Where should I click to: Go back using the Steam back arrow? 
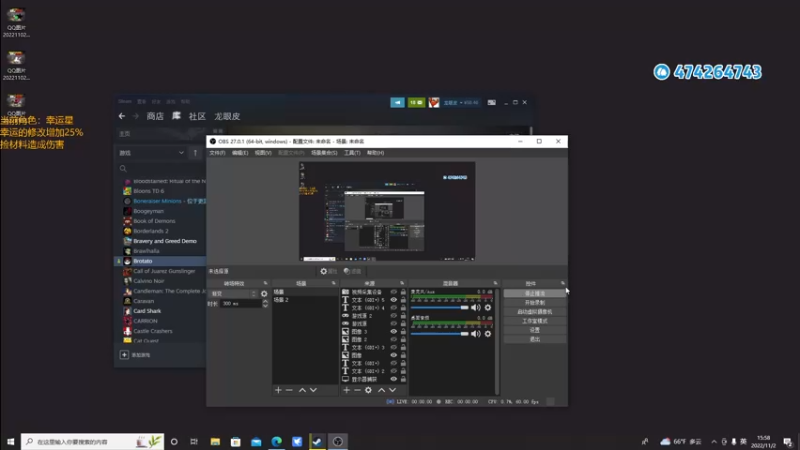point(121,116)
